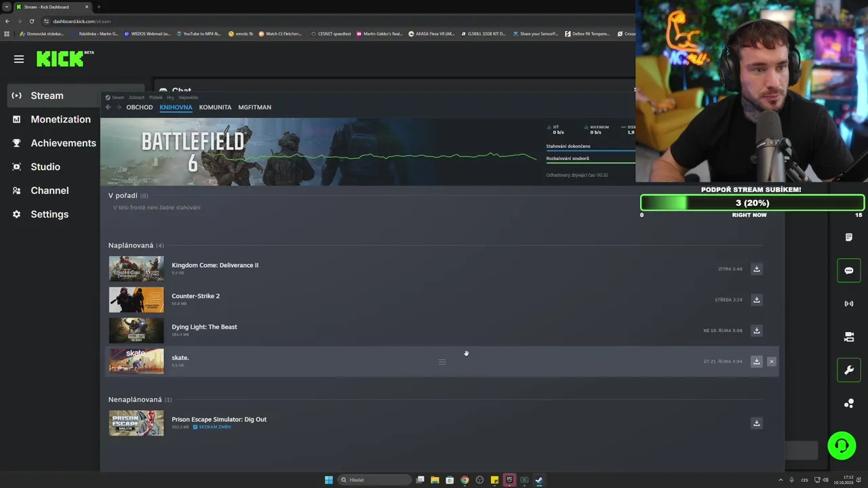Open Kick document panel icon
Screen dimensions: 868x488
click(x=849, y=237)
